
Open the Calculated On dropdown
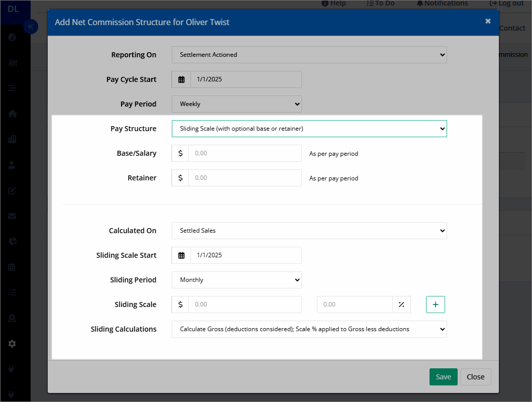309,231
